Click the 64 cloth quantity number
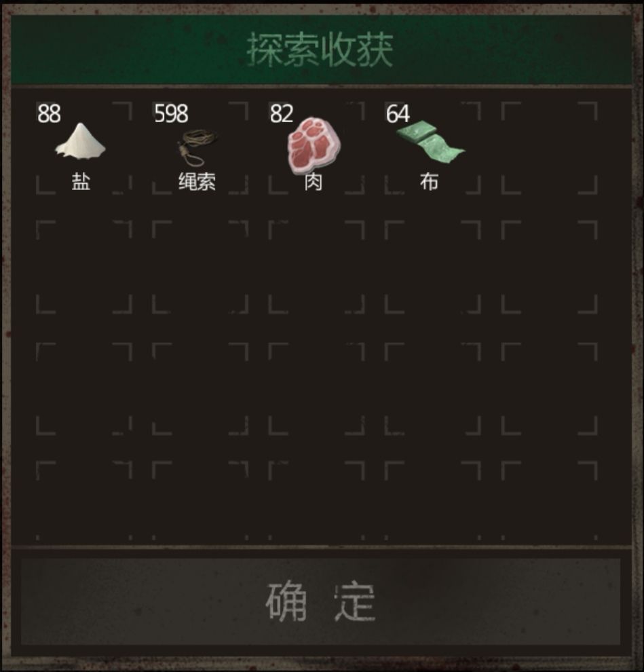The height and width of the screenshot is (672, 644). coord(398,113)
